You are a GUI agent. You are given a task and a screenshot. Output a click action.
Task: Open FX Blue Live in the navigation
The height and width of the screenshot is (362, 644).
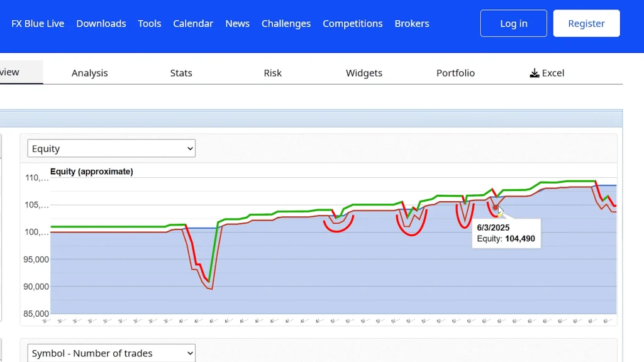(x=38, y=23)
